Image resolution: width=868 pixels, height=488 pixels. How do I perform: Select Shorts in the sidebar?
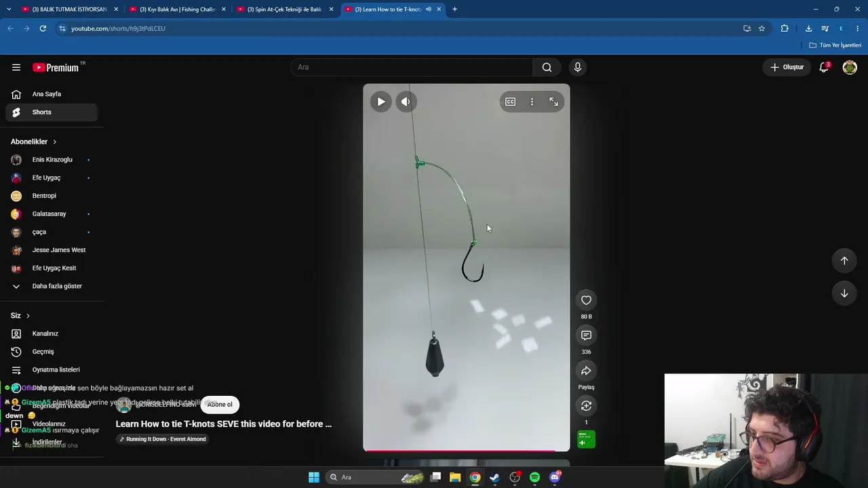tap(52, 113)
